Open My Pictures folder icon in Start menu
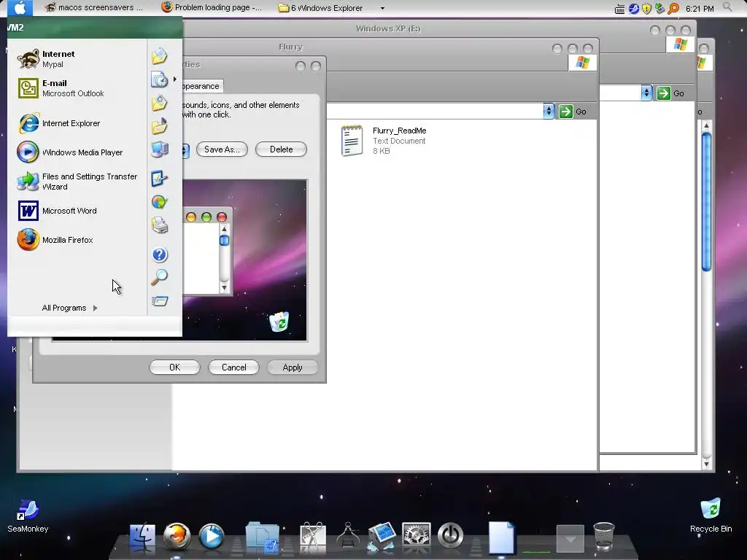The image size is (747, 560). coord(160,103)
